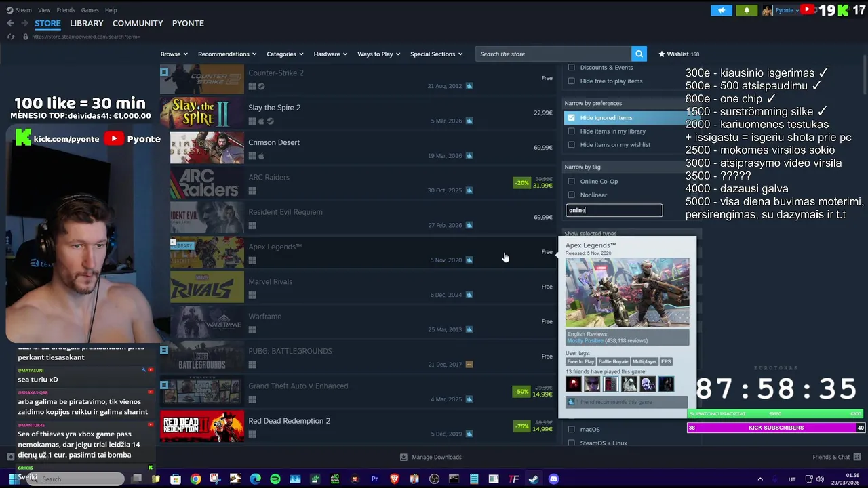868x488 pixels.
Task: Click the Battle Royale tag in popup
Action: [613, 362]
